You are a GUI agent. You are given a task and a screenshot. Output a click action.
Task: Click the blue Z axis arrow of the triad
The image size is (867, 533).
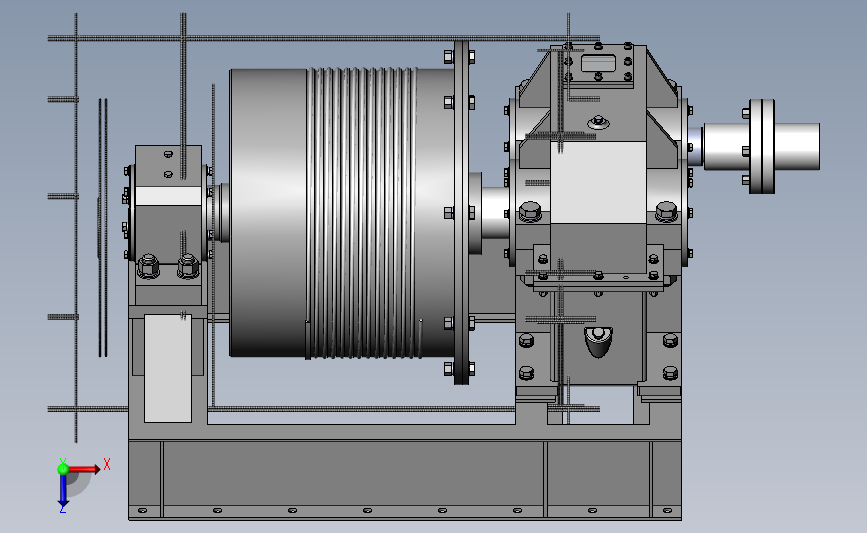[x=63, y=491]
